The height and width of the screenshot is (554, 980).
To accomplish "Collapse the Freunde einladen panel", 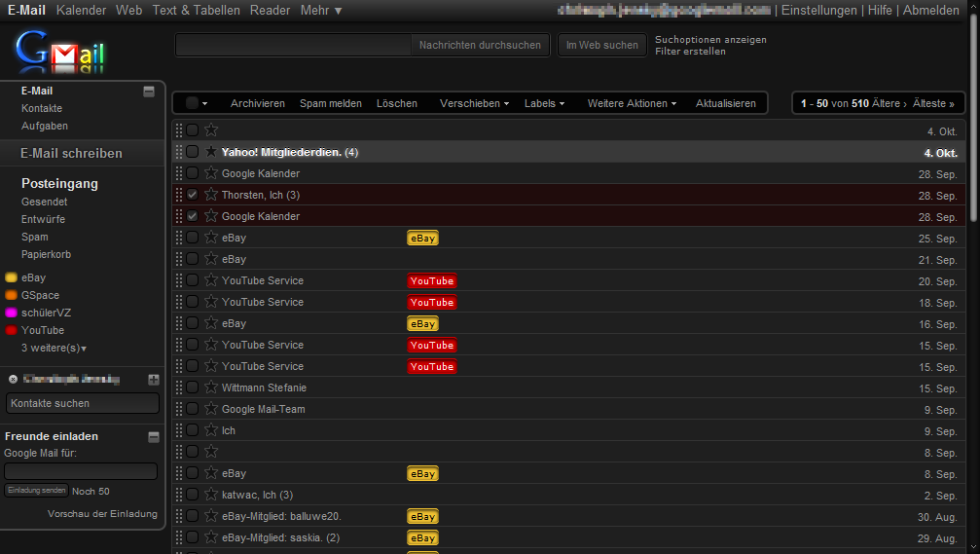I will pos(153,437).
